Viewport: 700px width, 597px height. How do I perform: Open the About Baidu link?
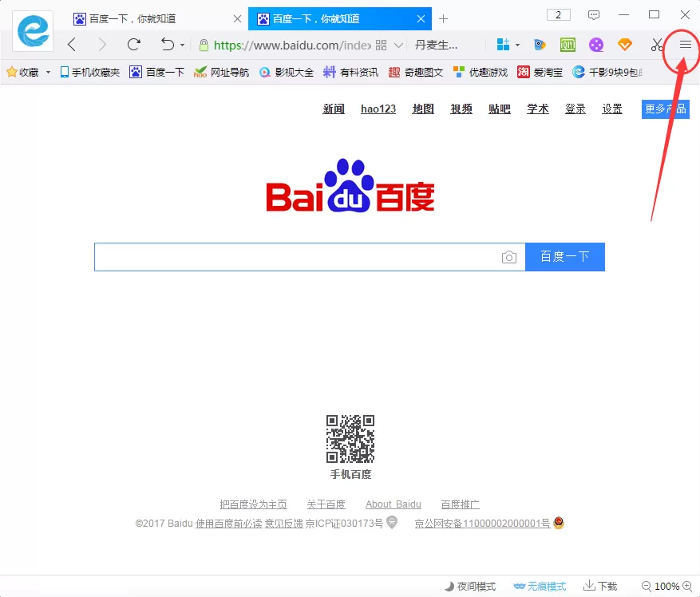click(394, 504)
